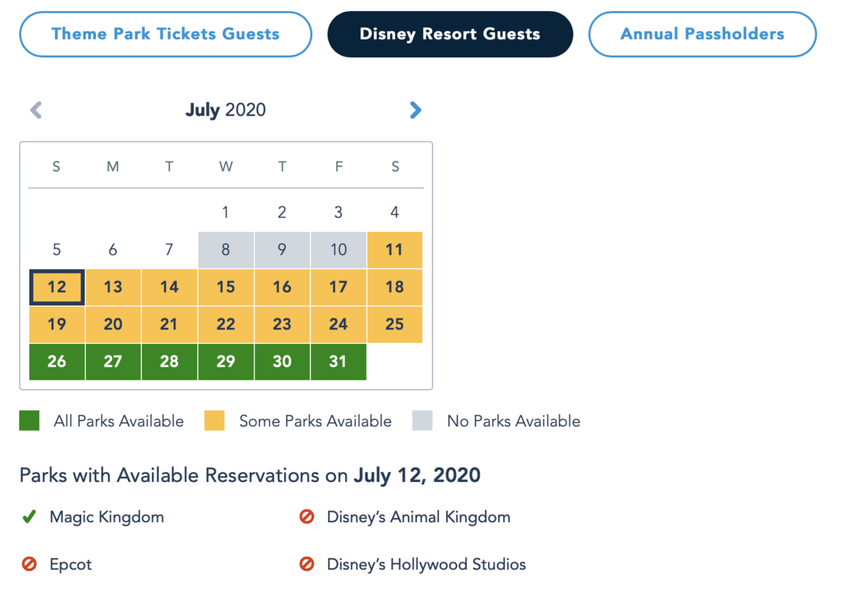Click the gray No Parks Available legend swatch
This screenshot has width=868, height=604.
[x=423, y=421]
